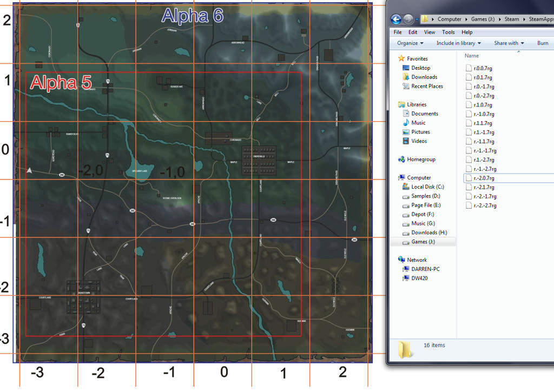
Task: Click the Burn toolbar button
Action: 543,43
